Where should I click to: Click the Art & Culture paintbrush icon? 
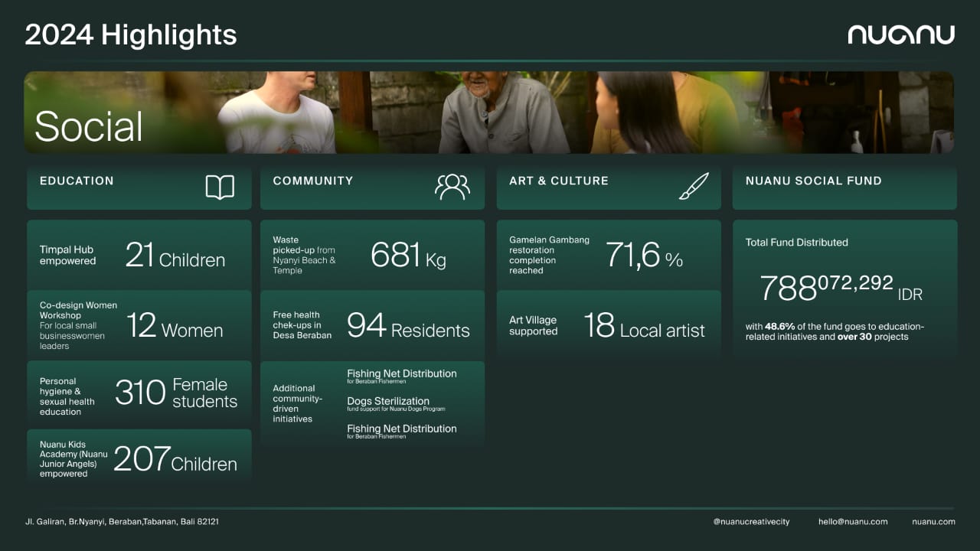point(694,187)
